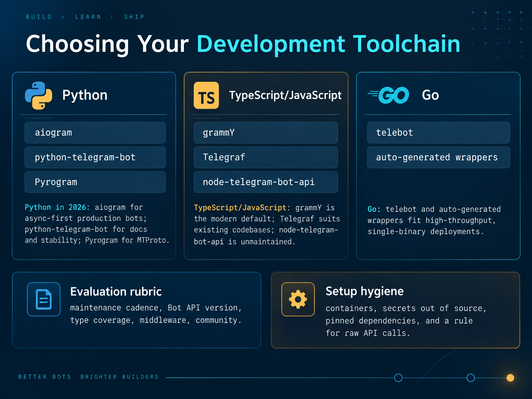The height and width of the screenshot is (399, 532).
Task: Select the aiogram library chip
Action: tap(95, 133)
